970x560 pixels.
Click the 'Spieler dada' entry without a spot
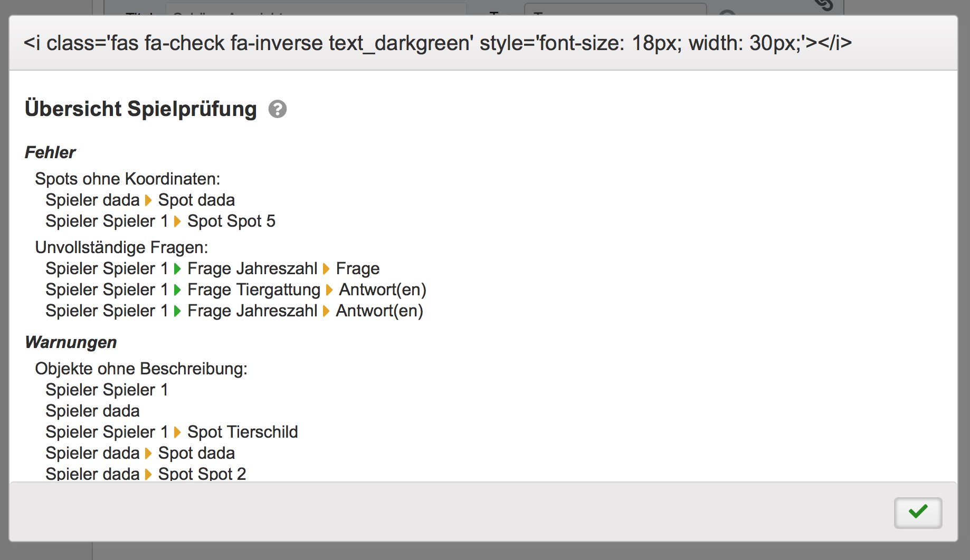(x=92, y=411)
